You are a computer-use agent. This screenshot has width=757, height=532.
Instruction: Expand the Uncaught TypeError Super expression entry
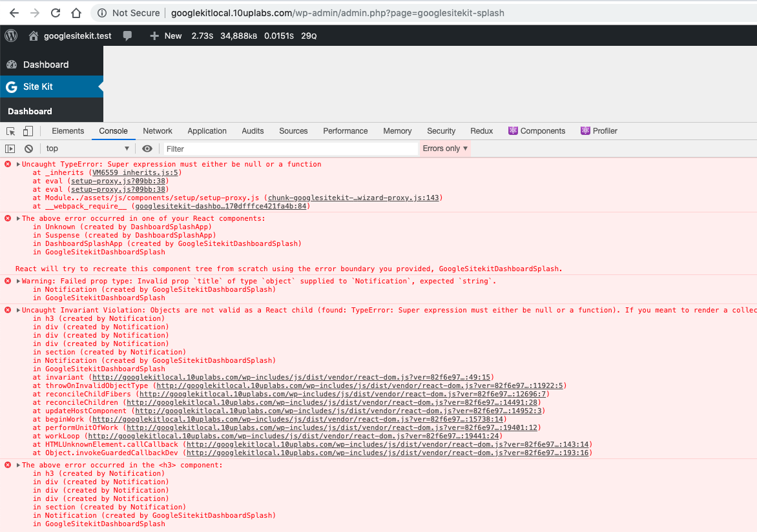click(x=18, y=164)
